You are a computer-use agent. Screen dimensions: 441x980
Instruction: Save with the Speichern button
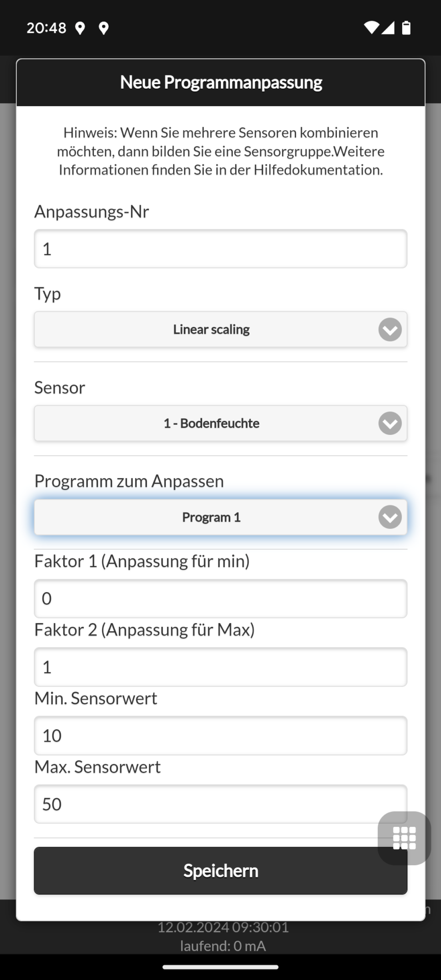[x=220, y=871]
